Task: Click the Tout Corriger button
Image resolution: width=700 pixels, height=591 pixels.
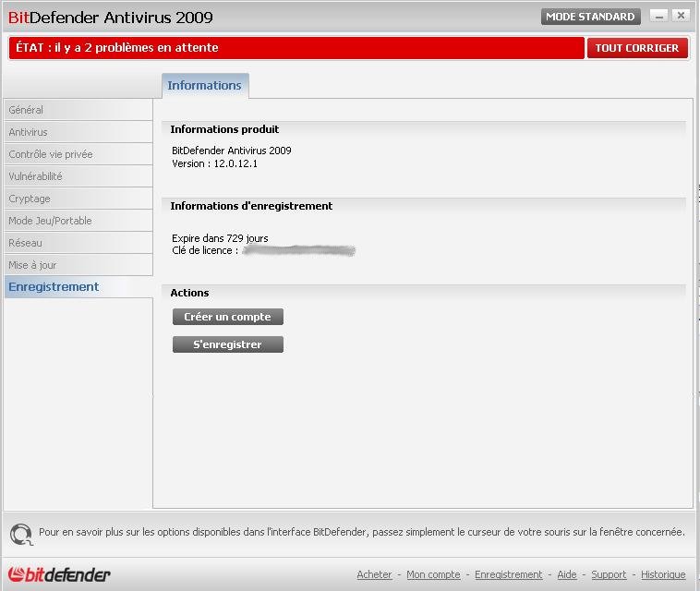Action: (637, 48)
